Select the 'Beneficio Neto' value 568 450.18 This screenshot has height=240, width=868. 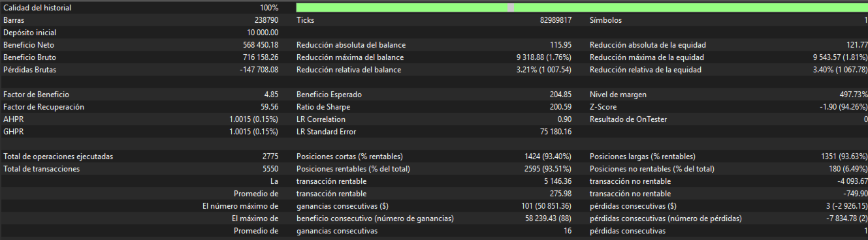coord(260,45)
